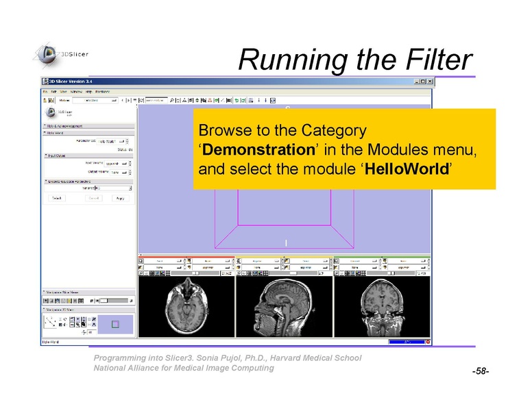Collapse Discrete Gaussian Parameters section
532x411 pixels.
click(89, 182)
